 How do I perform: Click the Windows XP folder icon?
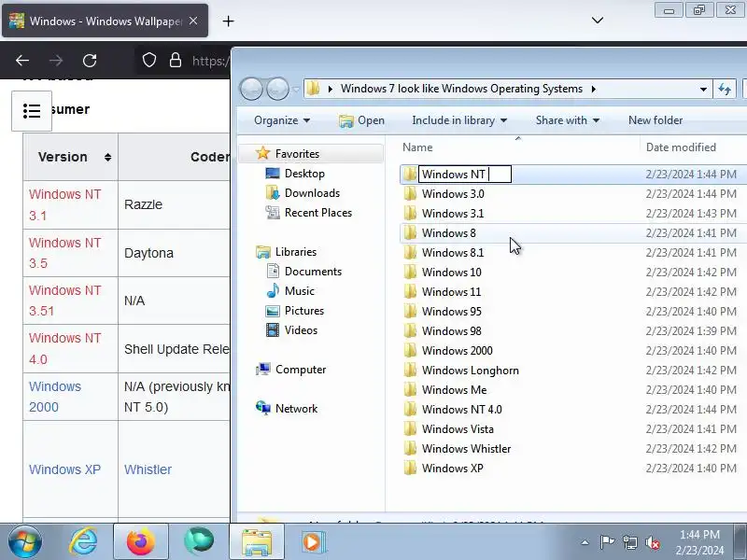pyautogui.click(x=410, y=469)
